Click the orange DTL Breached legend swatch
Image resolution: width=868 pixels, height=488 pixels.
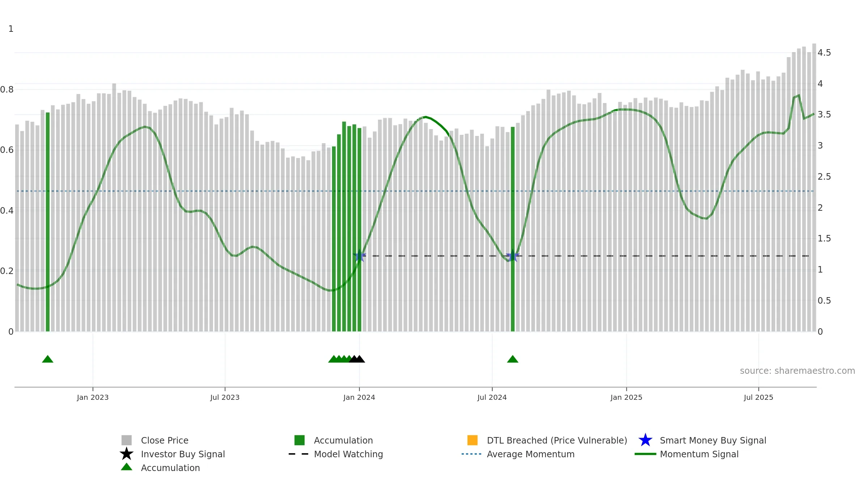472,440
